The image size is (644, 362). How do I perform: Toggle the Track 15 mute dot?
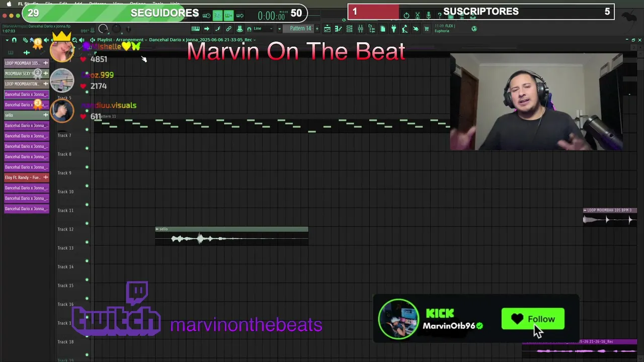(87, 298)
